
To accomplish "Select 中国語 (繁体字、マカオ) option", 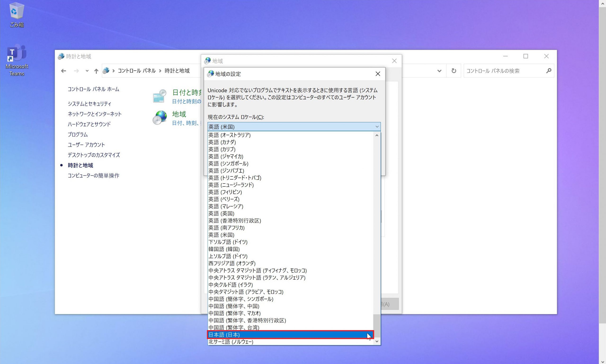I will [290, 313].
